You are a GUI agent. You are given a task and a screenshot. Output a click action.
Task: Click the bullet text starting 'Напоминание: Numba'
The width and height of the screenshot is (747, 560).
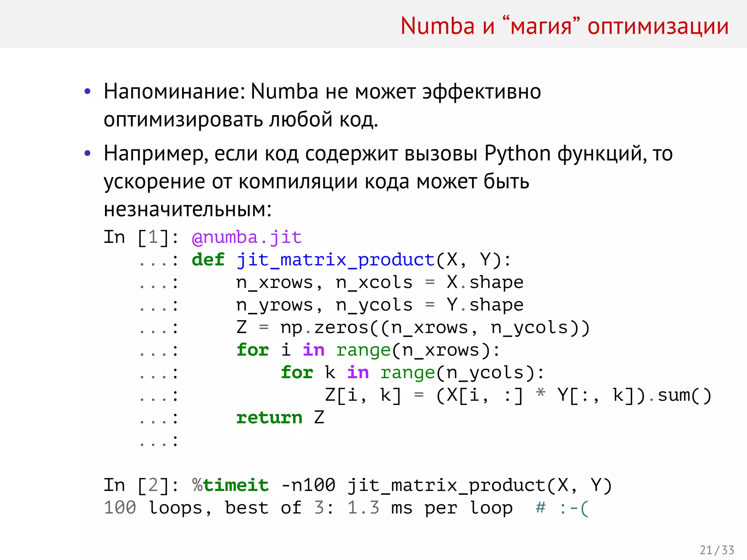click(x=322, y=91)
